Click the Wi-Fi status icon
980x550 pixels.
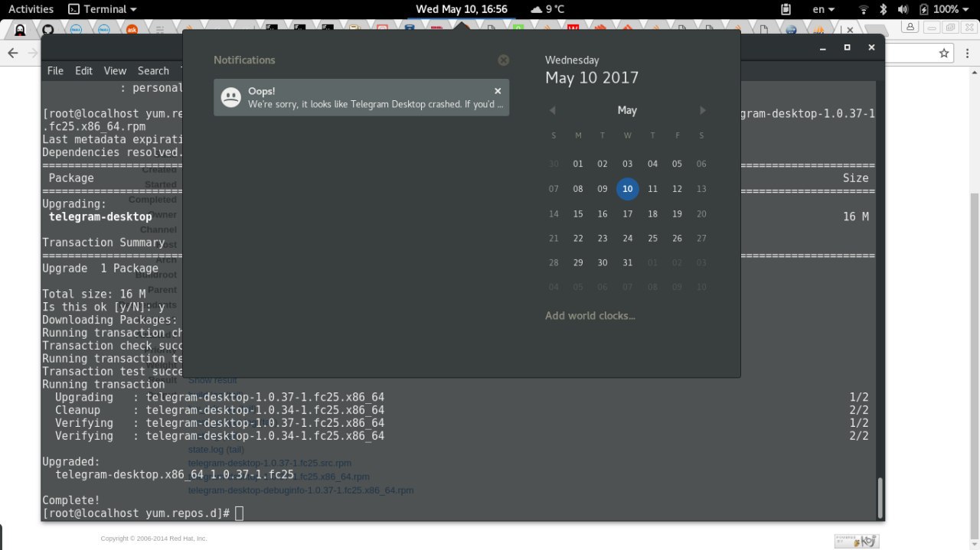click(x=864, y=9)
